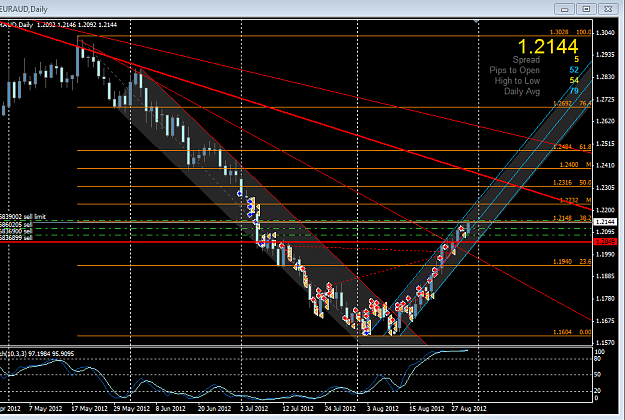Click 1.3040 on the price scale
Screen dimensions: 625x420
(605, 33)
